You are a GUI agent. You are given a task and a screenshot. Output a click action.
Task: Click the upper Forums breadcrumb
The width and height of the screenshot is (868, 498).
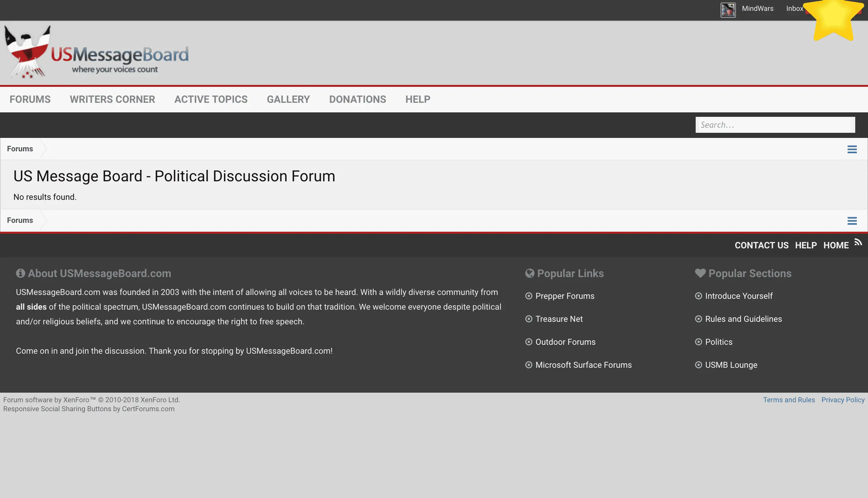coord(20,149)
